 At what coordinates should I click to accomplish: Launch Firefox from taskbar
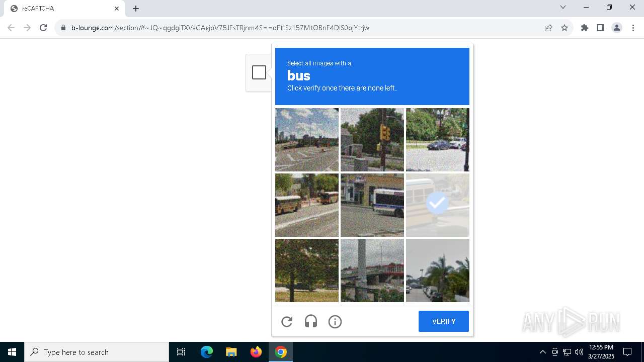click(x=256, y=352)
